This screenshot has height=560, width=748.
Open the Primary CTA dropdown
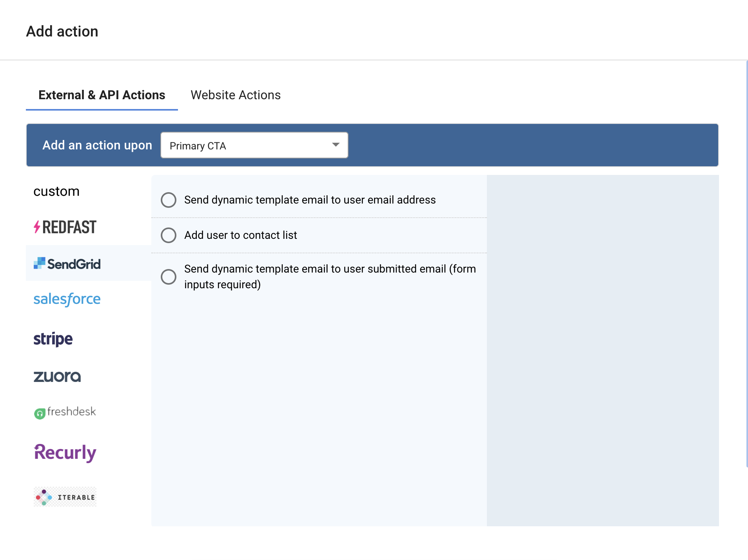tap(254, 145)
